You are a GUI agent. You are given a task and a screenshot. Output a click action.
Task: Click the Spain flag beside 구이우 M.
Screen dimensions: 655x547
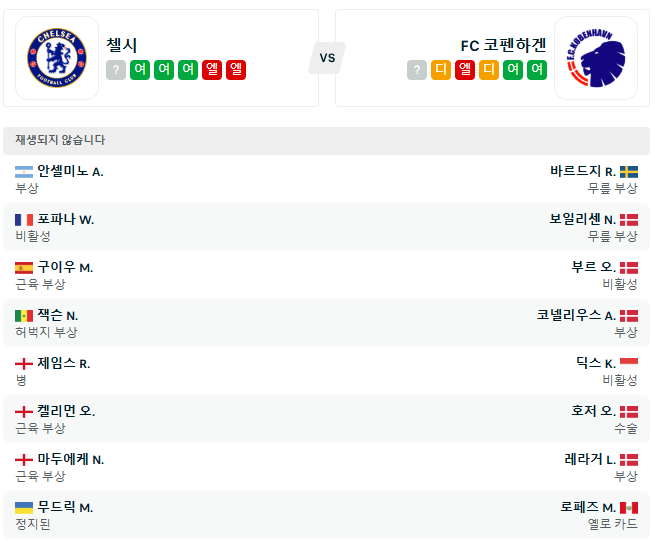pos(24,267)
